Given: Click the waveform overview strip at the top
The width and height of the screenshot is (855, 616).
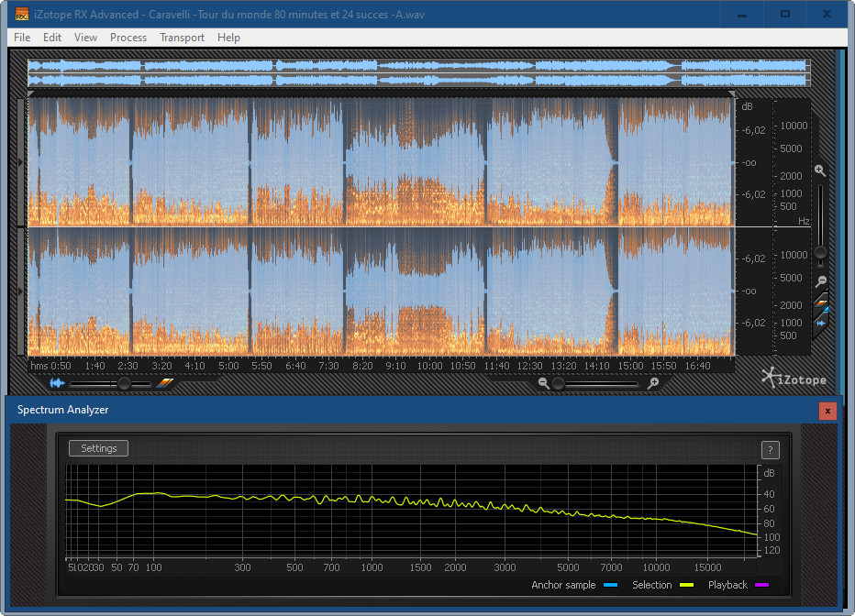Looking at the screenshot, I should click(417, 72).
